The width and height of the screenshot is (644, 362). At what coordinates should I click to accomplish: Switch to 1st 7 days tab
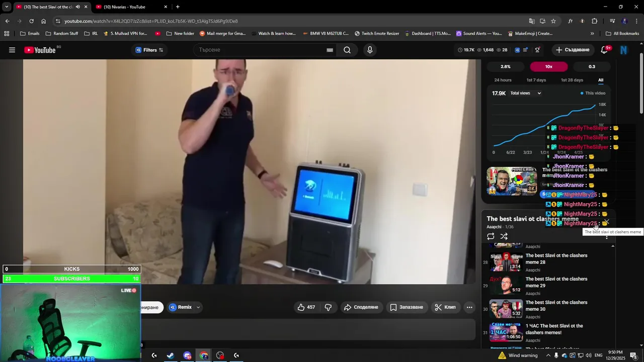(536, 80)
